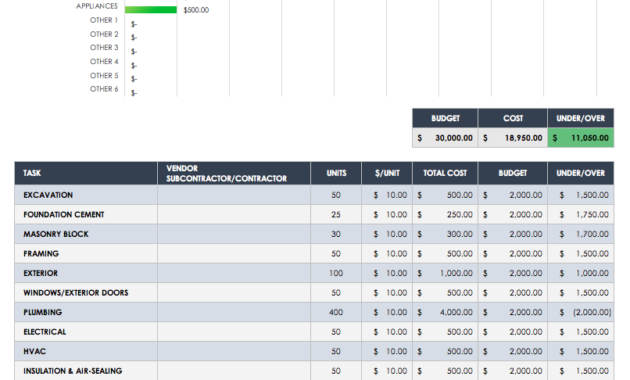The width and height of the screenshot is (630, 380).
Task: Click the OTHER 6 chart label
Action: tap(104, 89)
